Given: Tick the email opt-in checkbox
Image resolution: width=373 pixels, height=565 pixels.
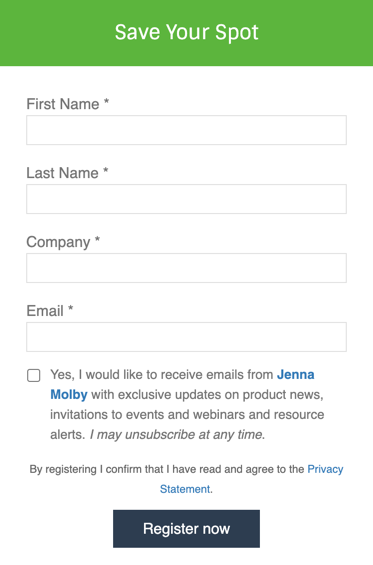Looking at the screenshot, I should (x=34, y=375).
